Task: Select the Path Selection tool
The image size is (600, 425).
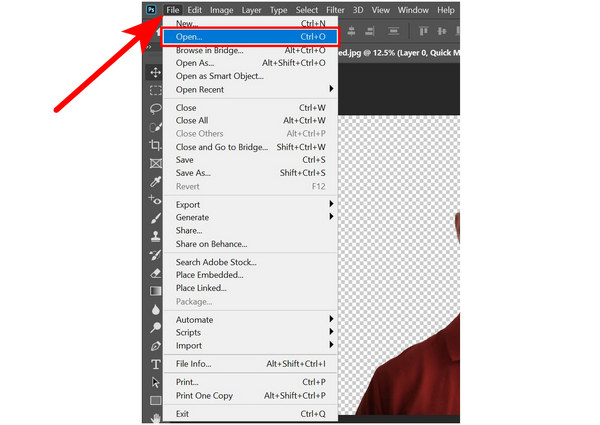Action: (x=155, y=382)
